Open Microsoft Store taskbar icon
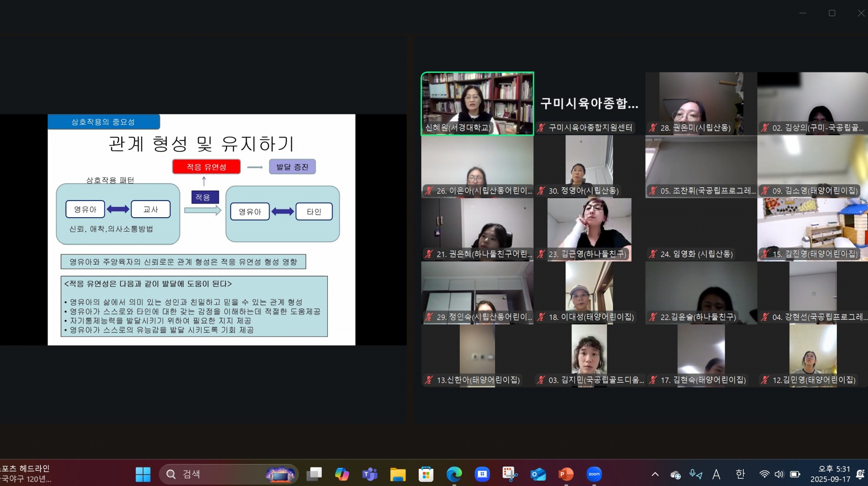868x486 pixels. [x=426, y=474]
